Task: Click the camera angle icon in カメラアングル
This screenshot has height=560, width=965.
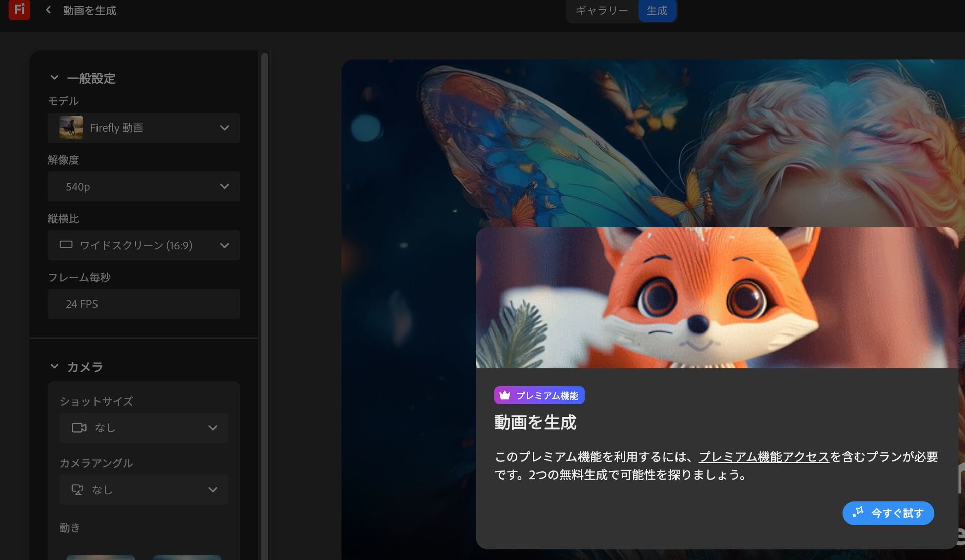Action: pyautogui.click(x=77, y=490)
